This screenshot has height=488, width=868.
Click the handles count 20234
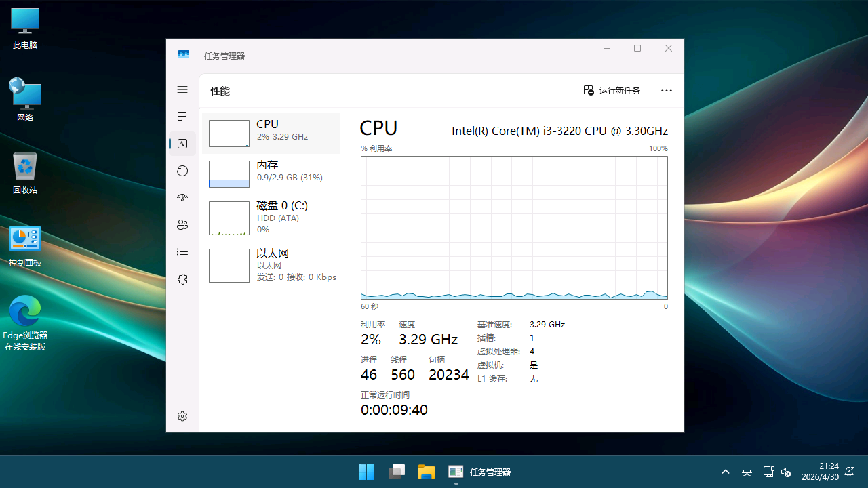tap(449, 375)
